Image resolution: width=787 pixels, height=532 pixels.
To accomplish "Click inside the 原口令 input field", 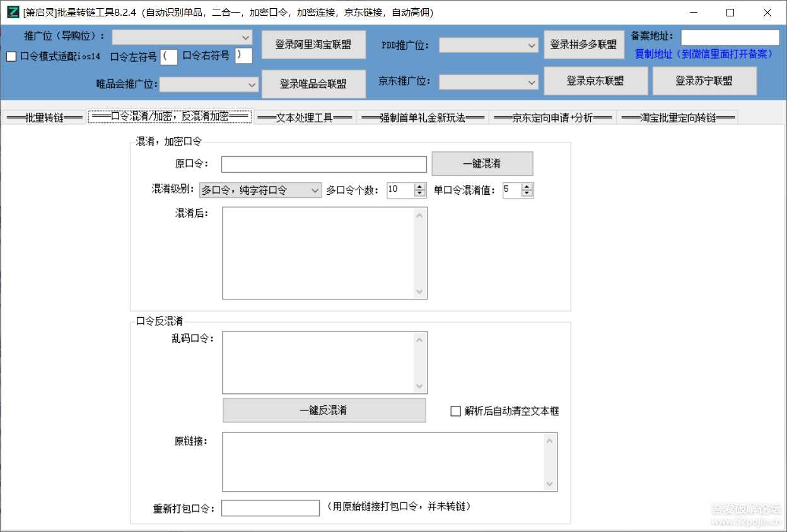I will (x=324, y=164).
